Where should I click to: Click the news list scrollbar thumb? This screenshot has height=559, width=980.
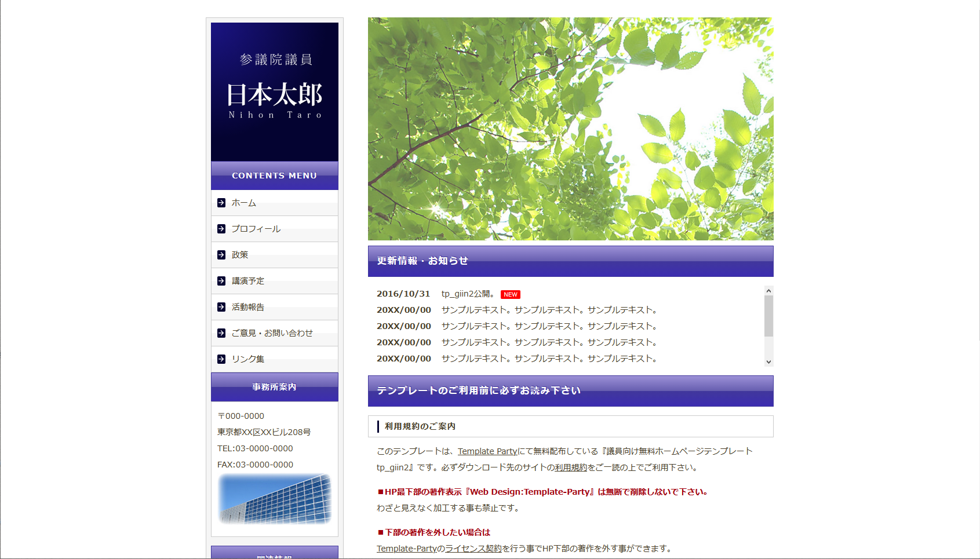point(768,316)
